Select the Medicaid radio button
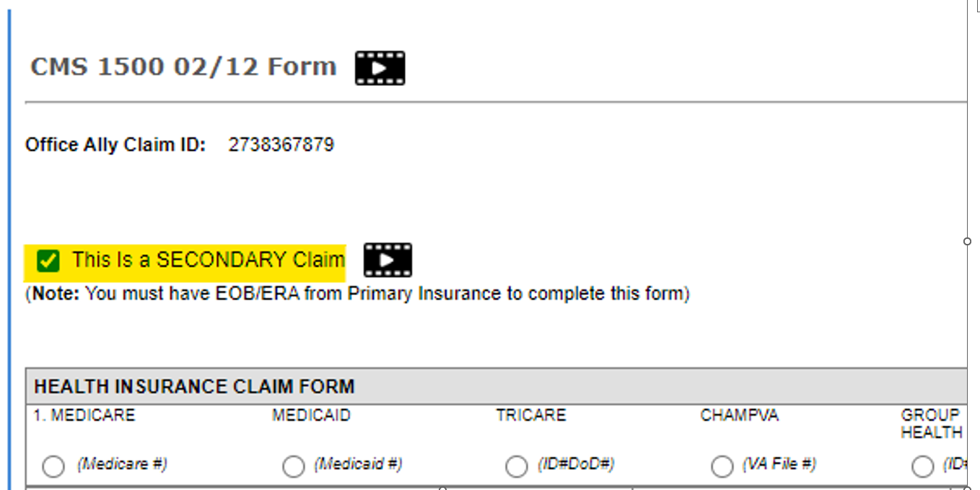The height and width of the screenshot is (490, 980). (293, 467)
